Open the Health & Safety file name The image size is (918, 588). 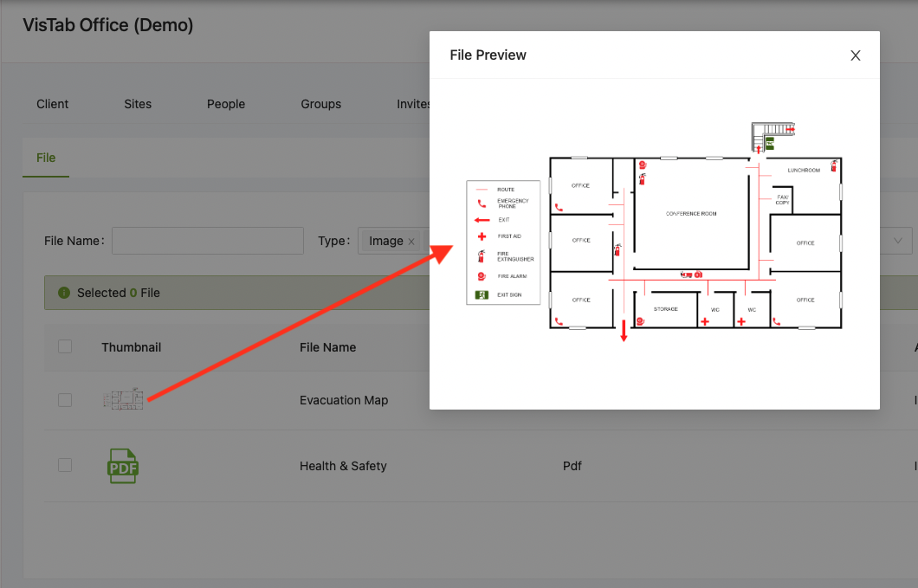point(343,466)
